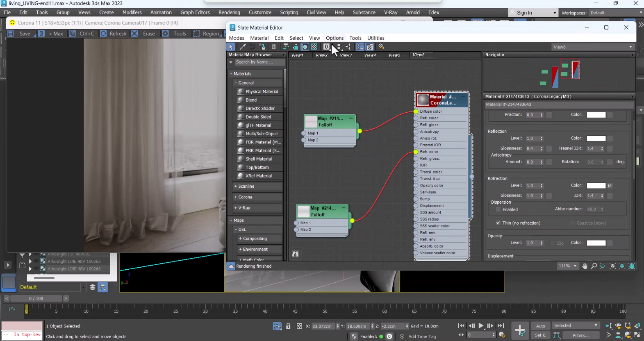Toggle Show Shaded Material in Viewport icon
Viewport: 644px width, 341px height.
tap(305, 47)
